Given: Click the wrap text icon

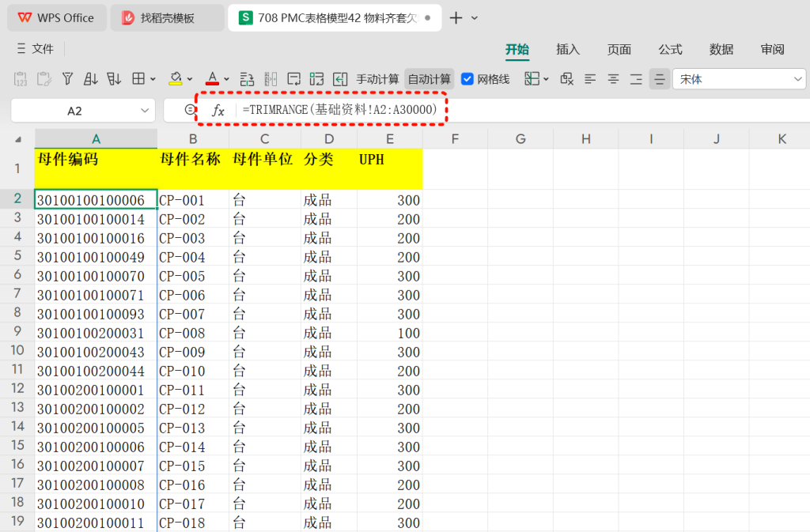Looking at the screenshot, I should click(x=294, y=79).
